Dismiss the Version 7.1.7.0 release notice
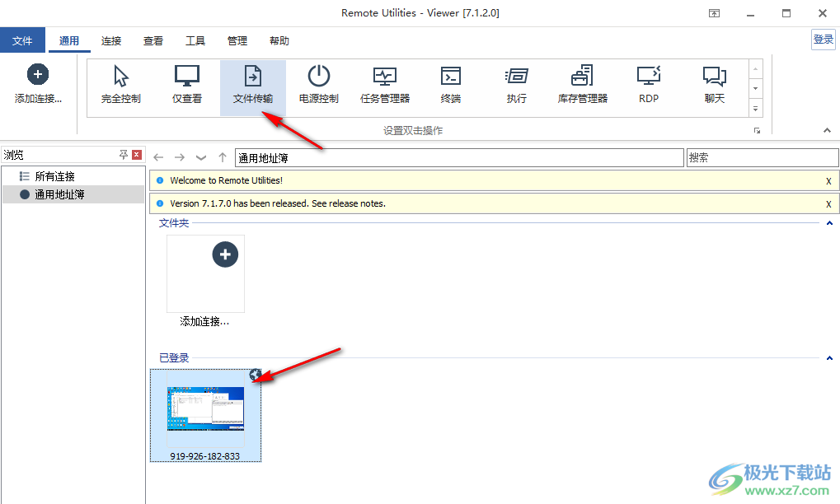The width and height of the screenshot is (840, 504). pyautogui.click(x=828, y=204)
